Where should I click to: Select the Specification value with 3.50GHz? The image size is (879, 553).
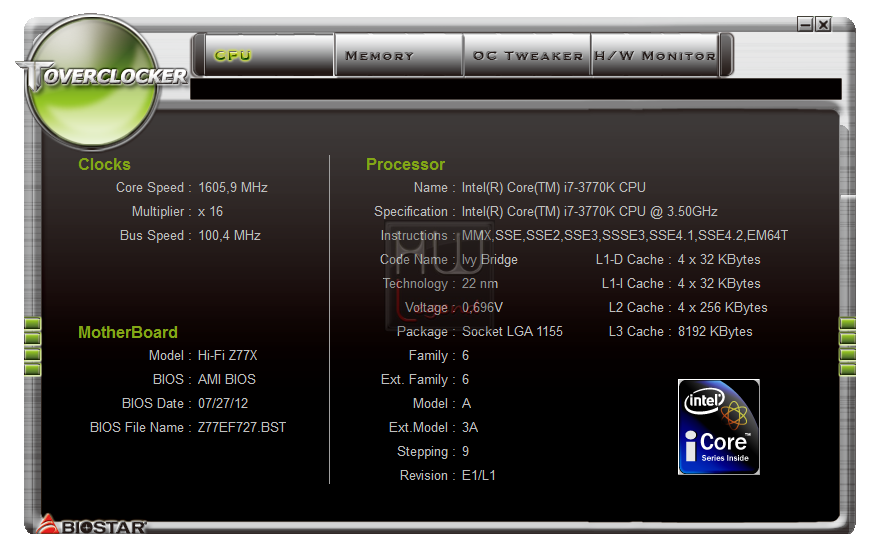[589, 211]
